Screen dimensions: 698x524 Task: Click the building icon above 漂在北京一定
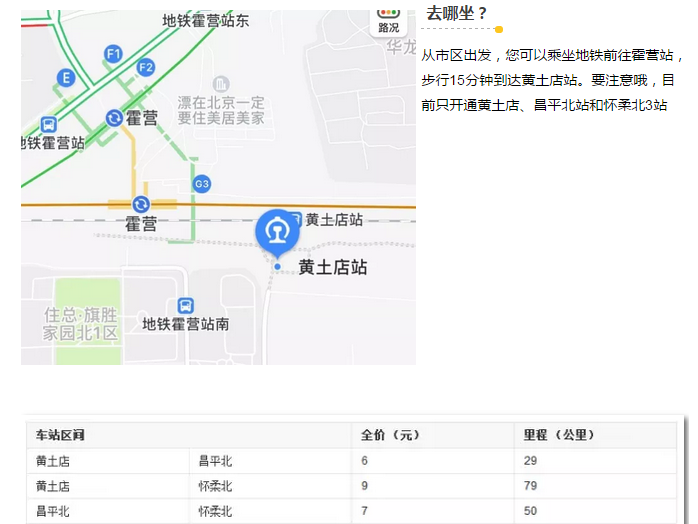pyautogui.click(x=222, y=82)
